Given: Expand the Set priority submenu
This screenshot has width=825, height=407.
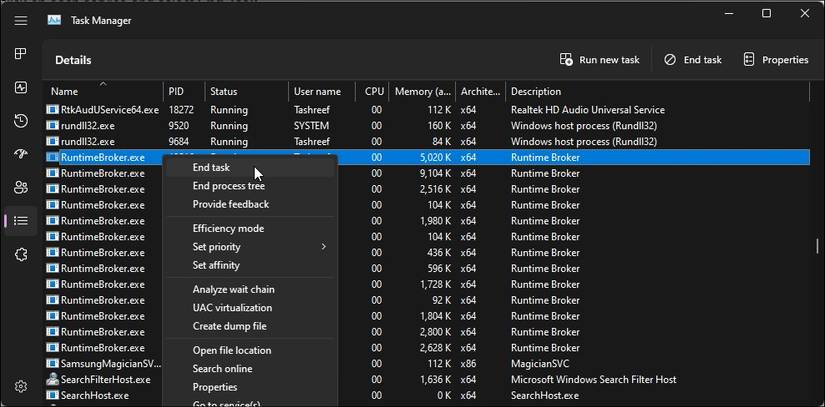Looking at the screenshot, I should 250,247.
